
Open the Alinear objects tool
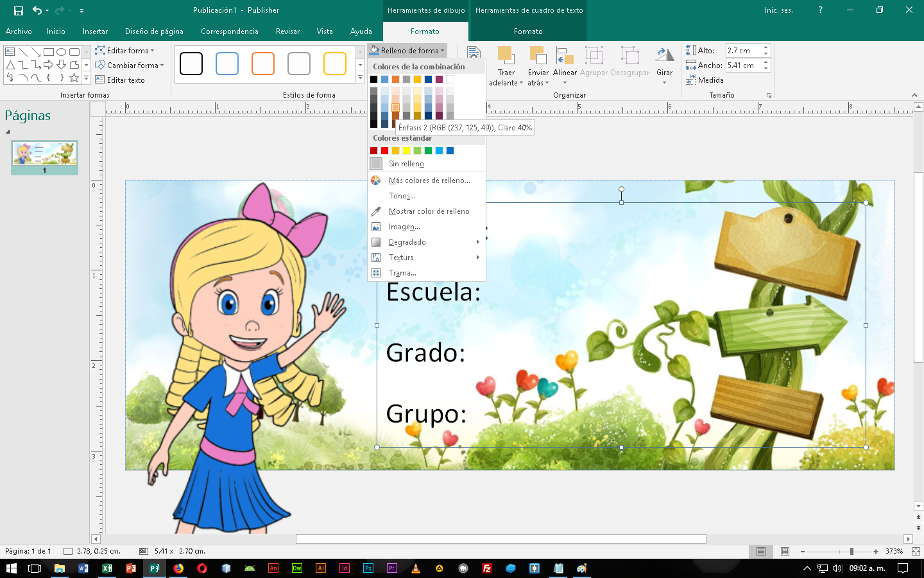(x=565, y=56)
